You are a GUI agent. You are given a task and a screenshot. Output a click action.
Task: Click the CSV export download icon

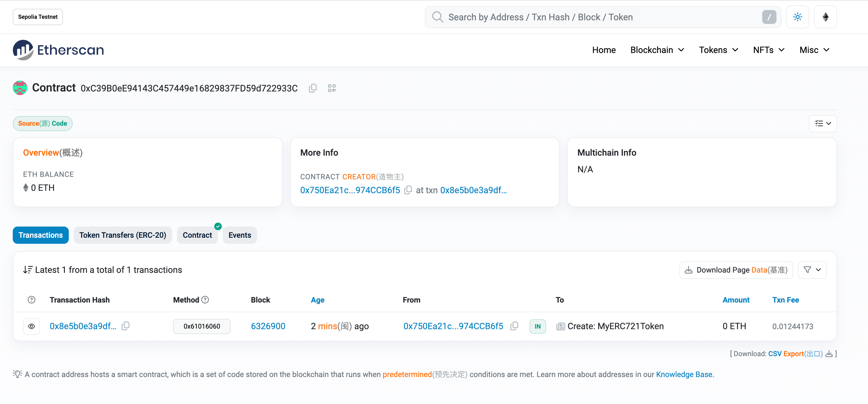coord(829,353)
